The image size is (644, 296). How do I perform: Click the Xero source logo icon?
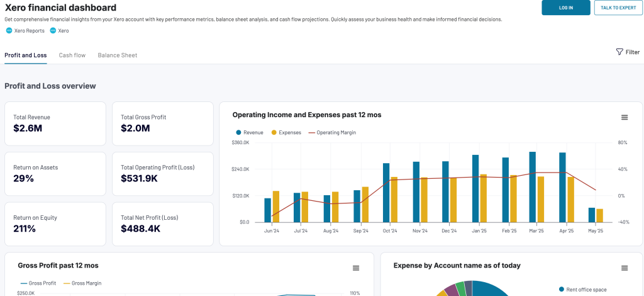(x=53, y=30)
